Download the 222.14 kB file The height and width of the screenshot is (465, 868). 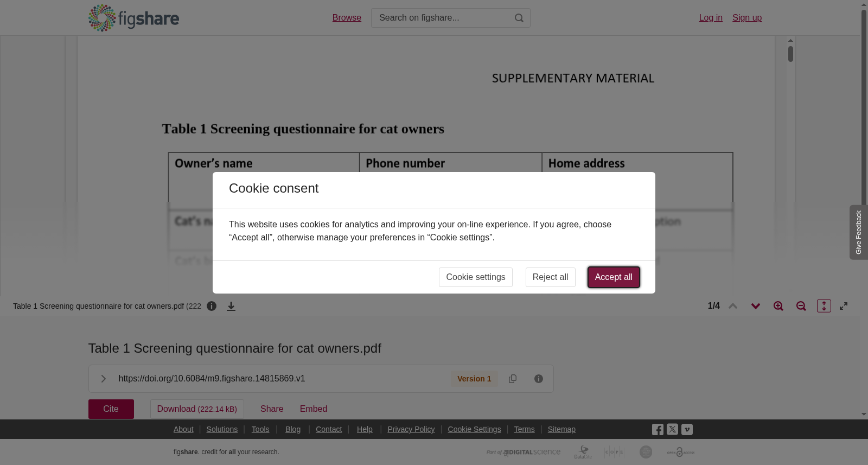point(197,409)
